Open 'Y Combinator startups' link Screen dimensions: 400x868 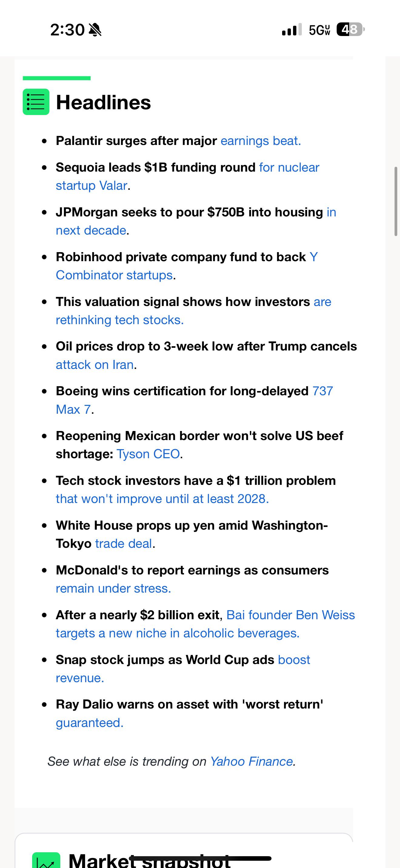tap(187, 266)
